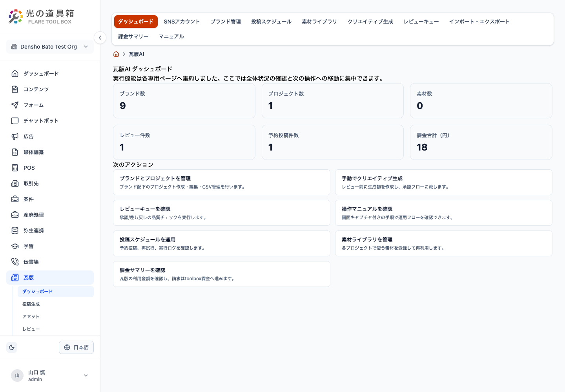The width and height of the screenshot is (565, 392).
Task: Select レビュー in sidebar submenu
Action: (56, 329)
